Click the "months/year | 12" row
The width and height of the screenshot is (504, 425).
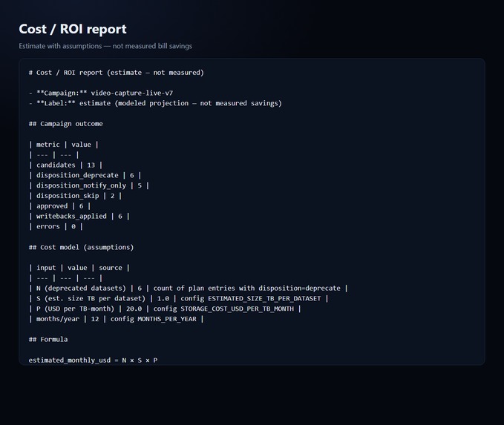(117, 320)
